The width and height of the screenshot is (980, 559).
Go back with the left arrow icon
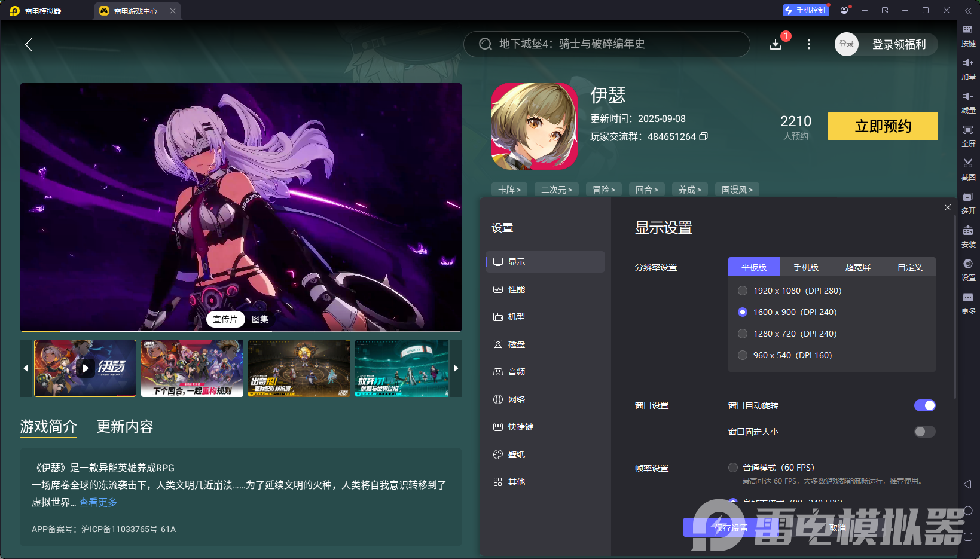click(29, 44)
